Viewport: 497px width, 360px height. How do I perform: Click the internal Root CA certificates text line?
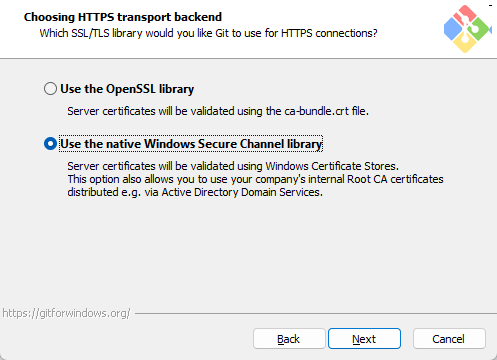255,179
